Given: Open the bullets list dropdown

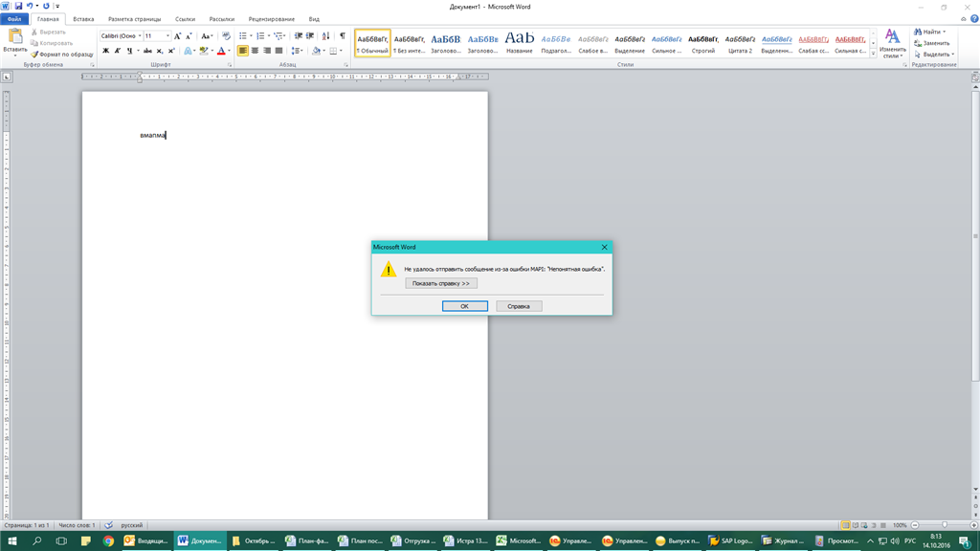Looking at the screenshot, I should [x=252, y=36].
